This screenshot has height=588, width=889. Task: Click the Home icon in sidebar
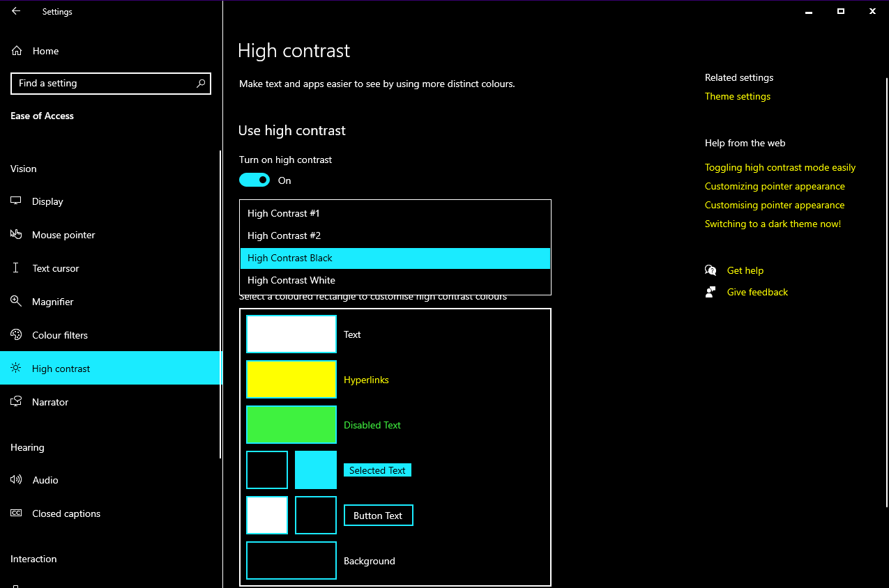pos(17,51)
